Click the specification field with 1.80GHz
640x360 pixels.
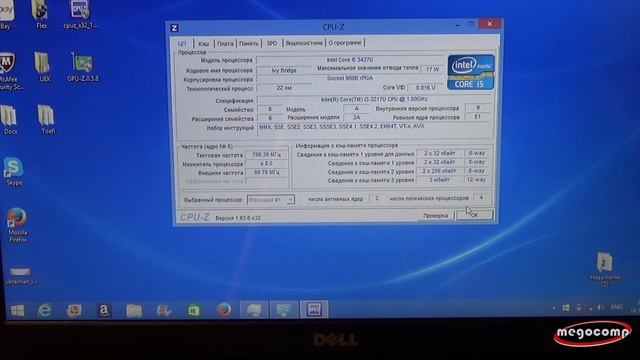coord(374,99)
